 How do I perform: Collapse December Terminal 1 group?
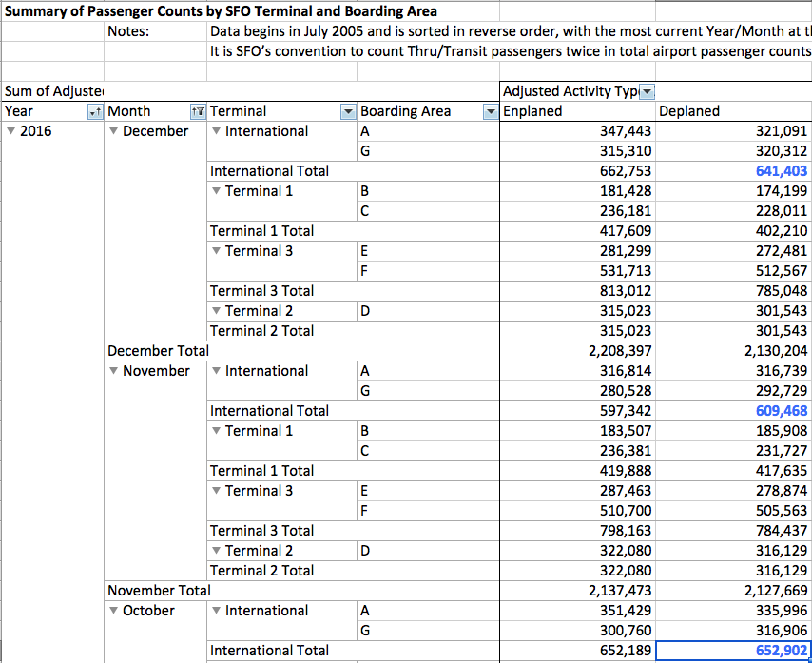[x=217, y=191]
